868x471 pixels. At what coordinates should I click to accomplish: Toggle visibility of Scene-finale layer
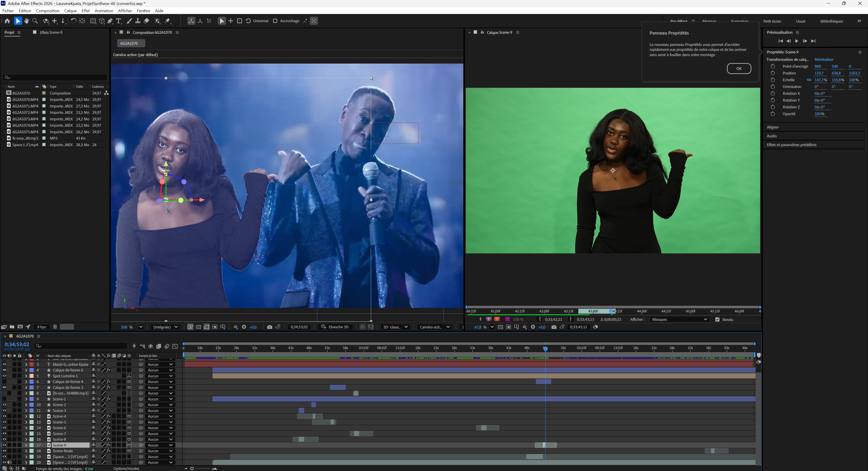point(4,451)
